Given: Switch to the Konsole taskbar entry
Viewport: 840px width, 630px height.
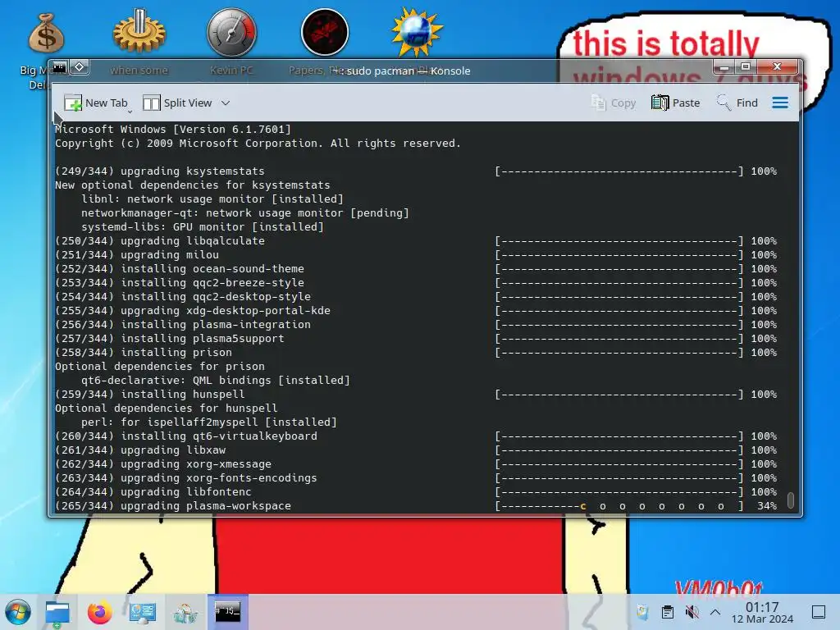Looking at the screenshot, I should pos(228,612).
